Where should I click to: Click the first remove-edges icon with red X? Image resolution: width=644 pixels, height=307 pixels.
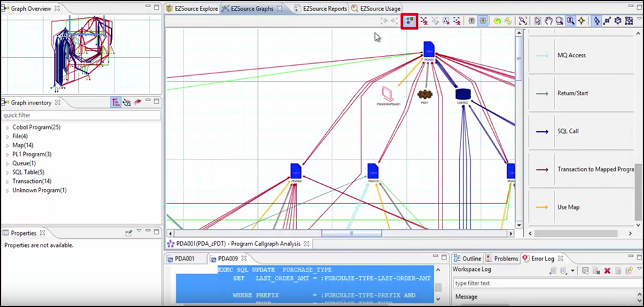coord(424,21)
